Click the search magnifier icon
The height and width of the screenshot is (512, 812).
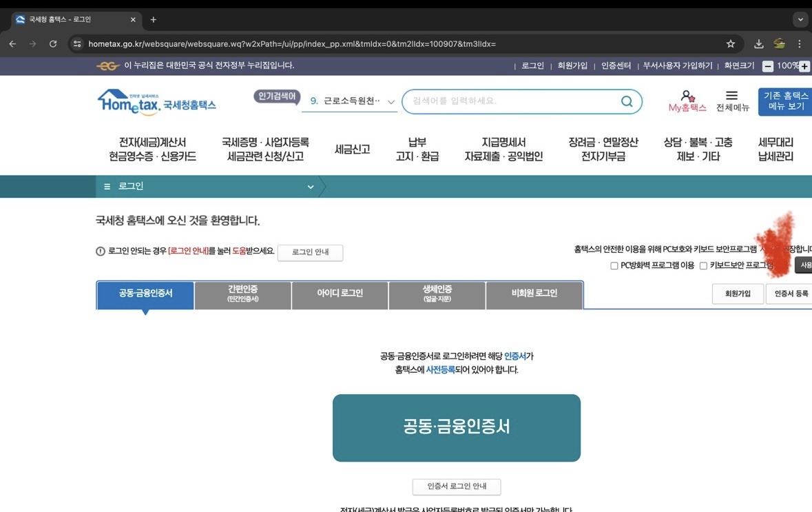point(627,101)
